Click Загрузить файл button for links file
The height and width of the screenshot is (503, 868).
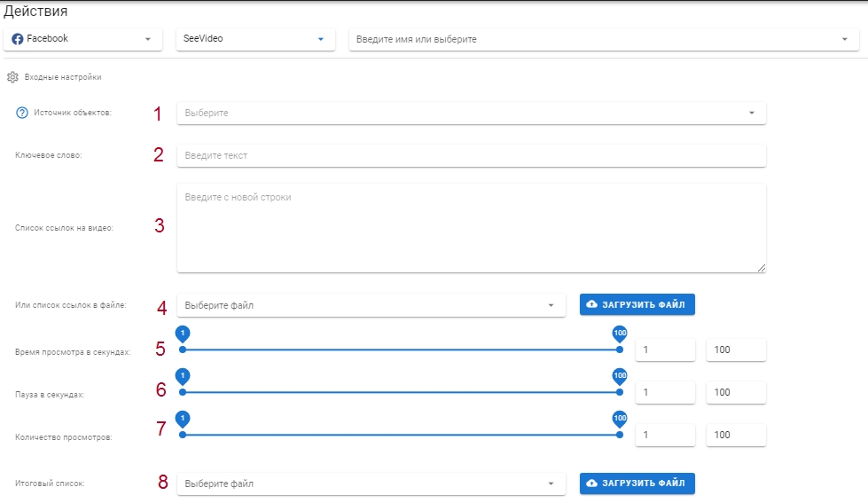(637, 304)
